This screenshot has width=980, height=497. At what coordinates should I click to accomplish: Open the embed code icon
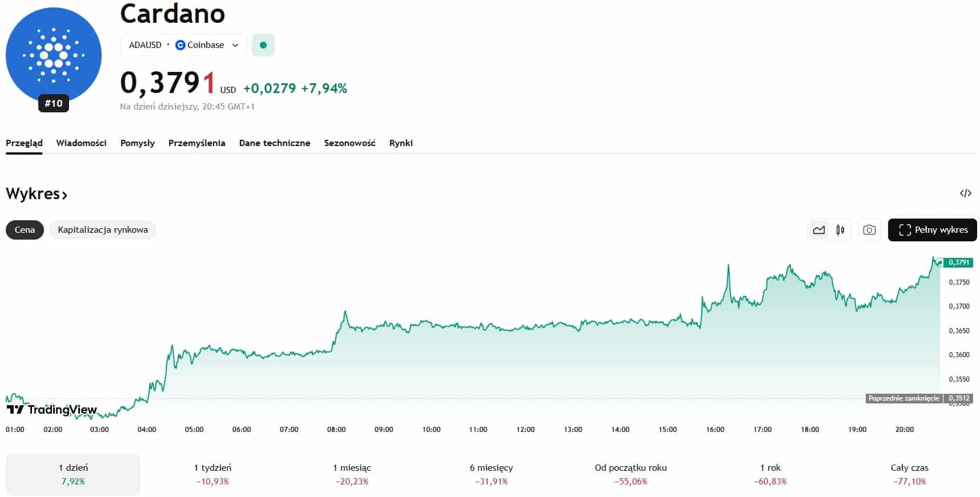click(x=965, y=193)
